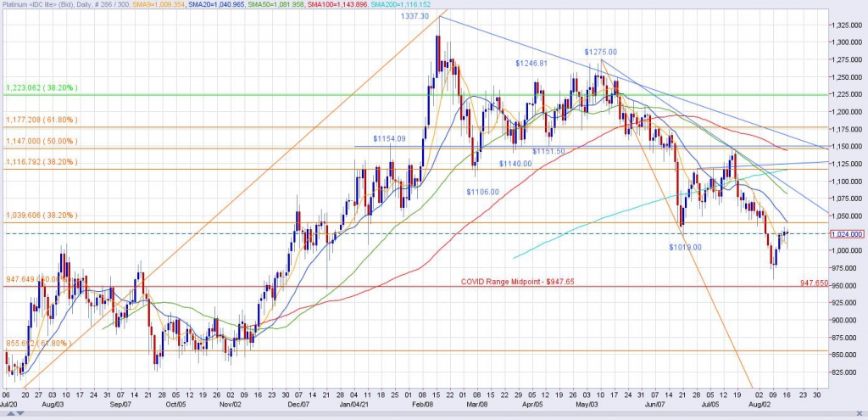
Task: Click the red 947.650 axis price marker
Action: (x=815, y=283)
